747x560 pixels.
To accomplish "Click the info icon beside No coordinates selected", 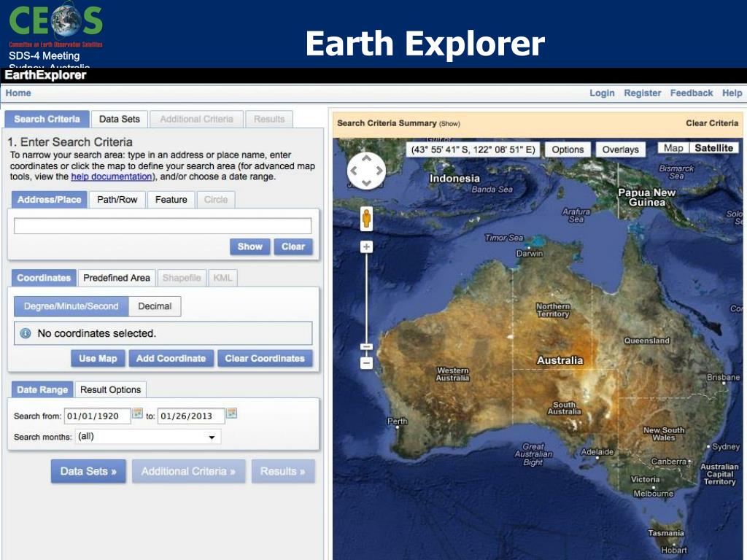I will [26, 333].
